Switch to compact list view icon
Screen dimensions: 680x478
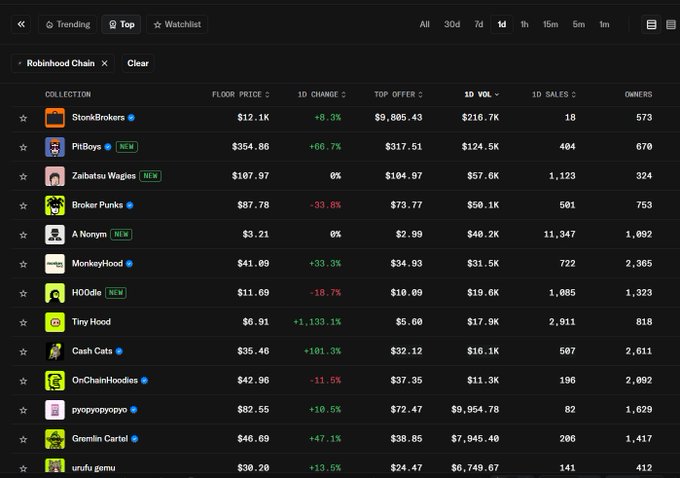click(671, 24)
